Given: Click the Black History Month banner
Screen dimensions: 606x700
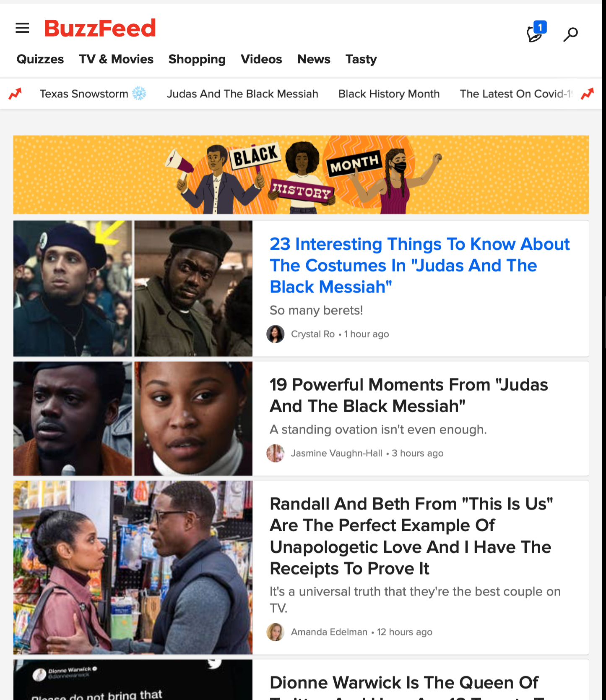Looking at the screenshot, I should 301,175.
